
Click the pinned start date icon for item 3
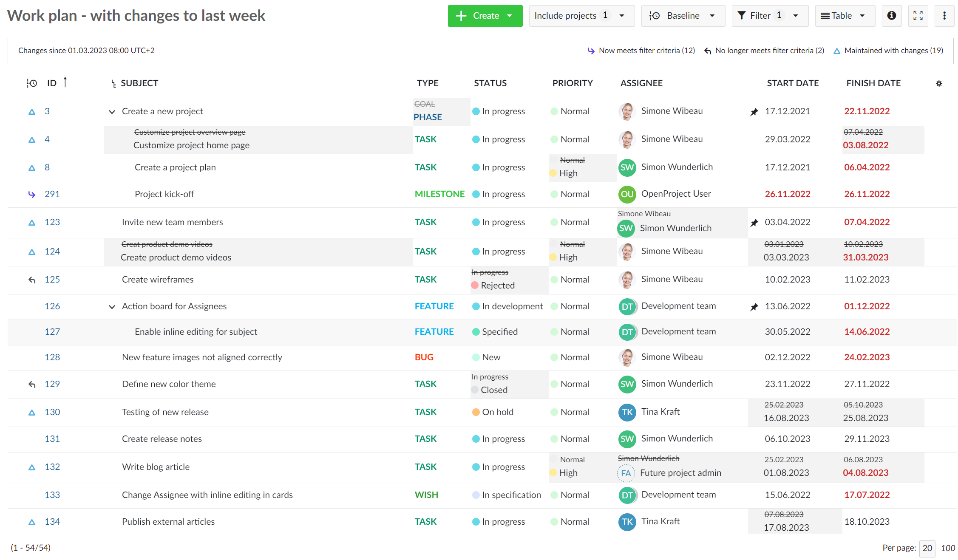point(754,111)
